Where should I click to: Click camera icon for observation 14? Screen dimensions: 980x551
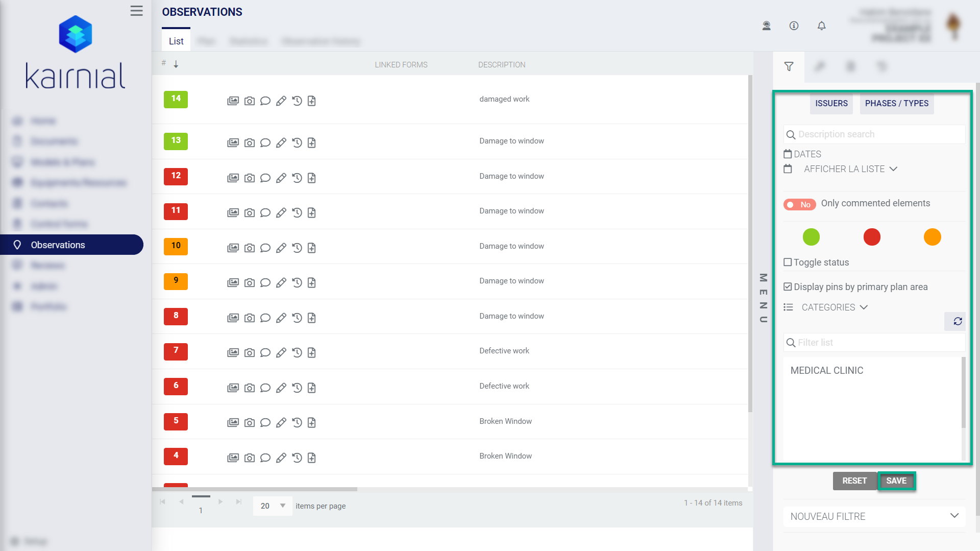click(x=249, y=101)
